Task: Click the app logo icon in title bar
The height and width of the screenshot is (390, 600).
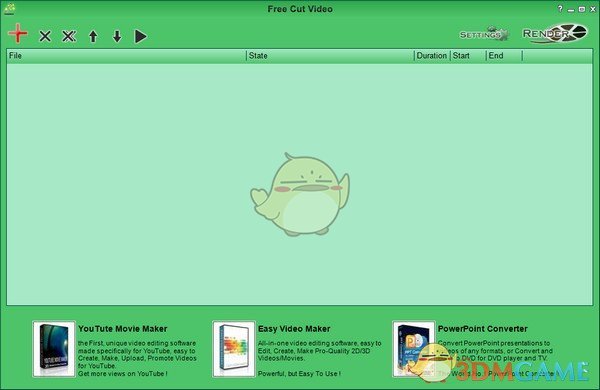Action: [x=10, y=9]
